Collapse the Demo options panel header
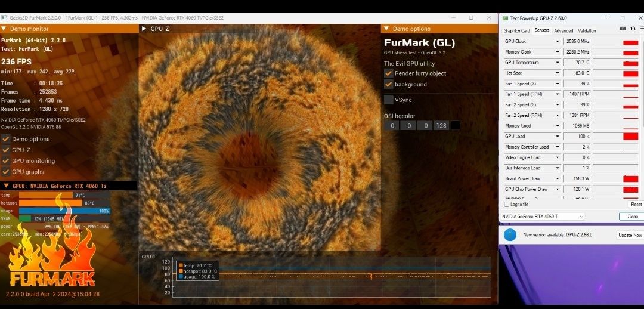The height and width of the screenshot is (309, 644). (386, 29)
